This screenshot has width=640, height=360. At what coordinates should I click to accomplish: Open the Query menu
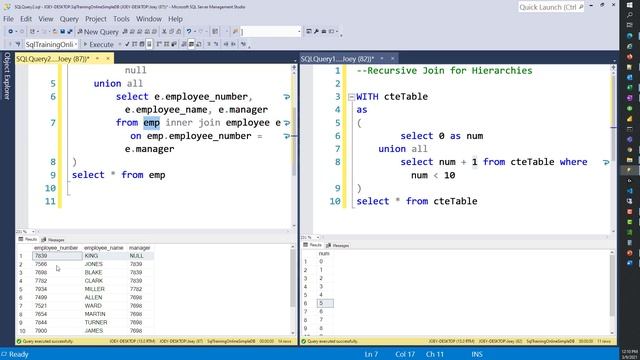point(69,19)
